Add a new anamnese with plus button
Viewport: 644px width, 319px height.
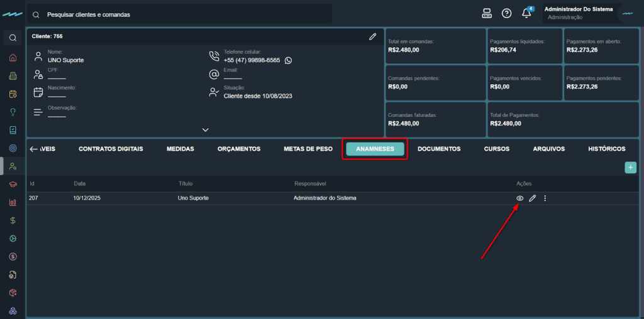630,168
